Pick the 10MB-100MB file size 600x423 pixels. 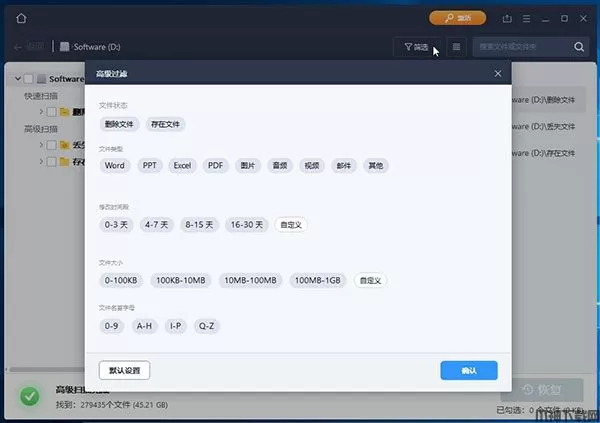click(250, 280)
